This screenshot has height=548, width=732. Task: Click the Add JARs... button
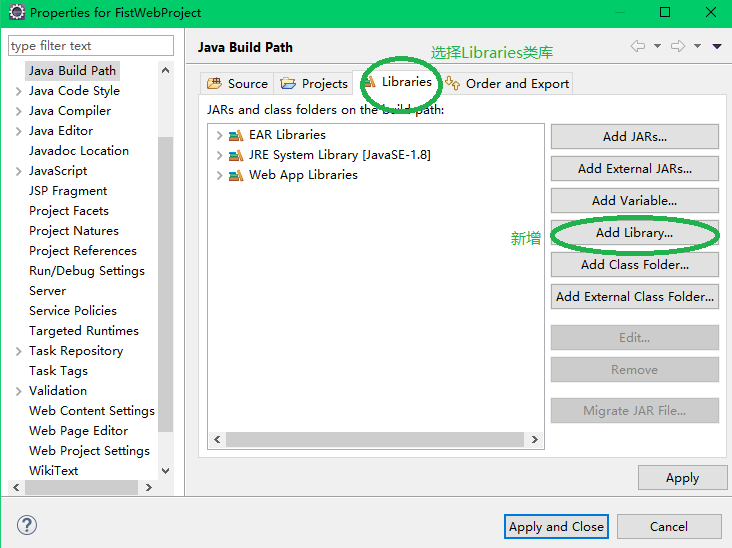tap(635, 136)
